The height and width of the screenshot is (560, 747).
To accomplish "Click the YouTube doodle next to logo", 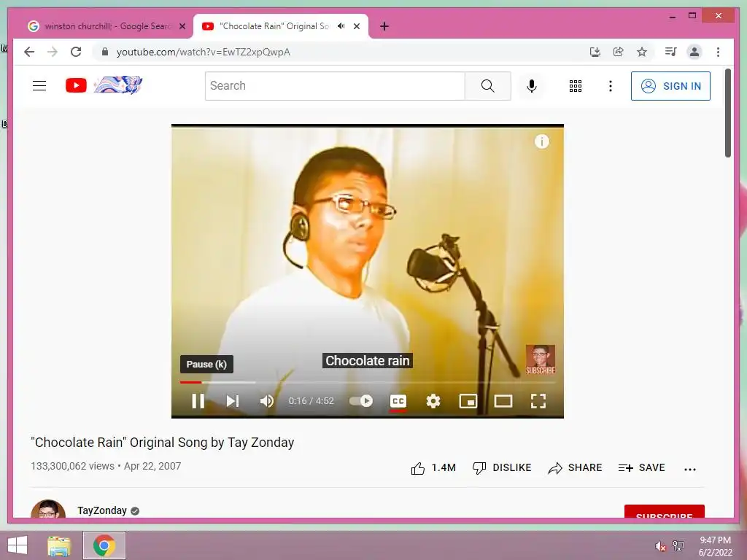I will tap(118, 85).
